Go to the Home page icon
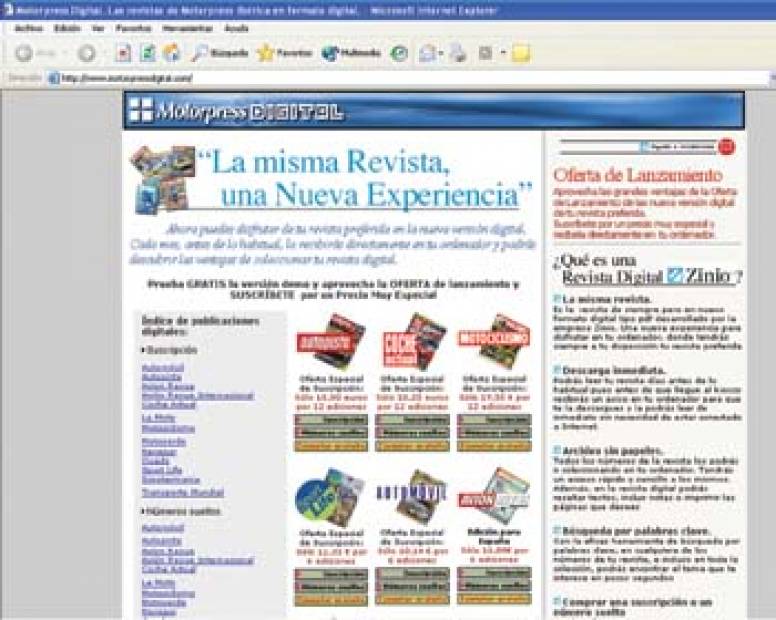This screenshot has height=620, width=776. (x=171, y=53)
